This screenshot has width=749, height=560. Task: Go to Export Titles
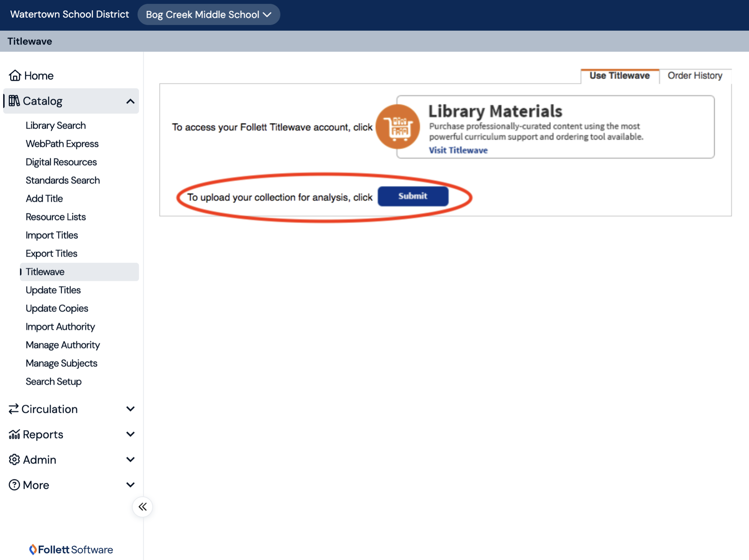tap(51, 254)
